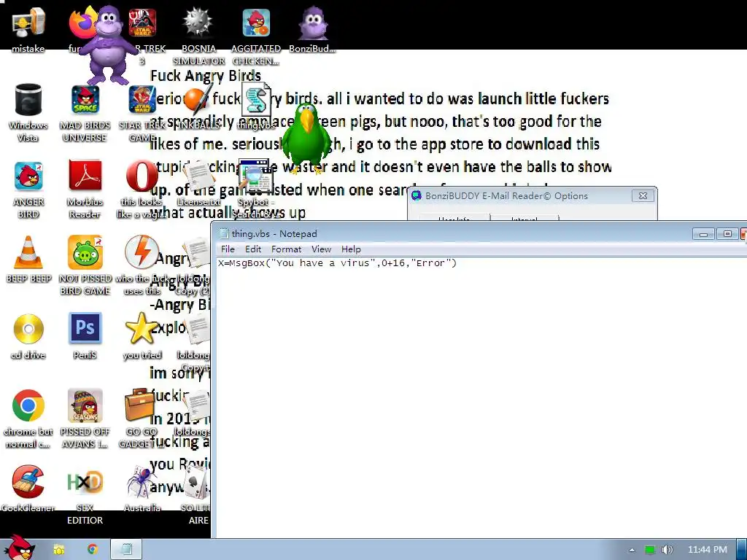Screen dimensions: 747x560
Task: Select the Notepad taskbar button
Action: pos(126,550)
